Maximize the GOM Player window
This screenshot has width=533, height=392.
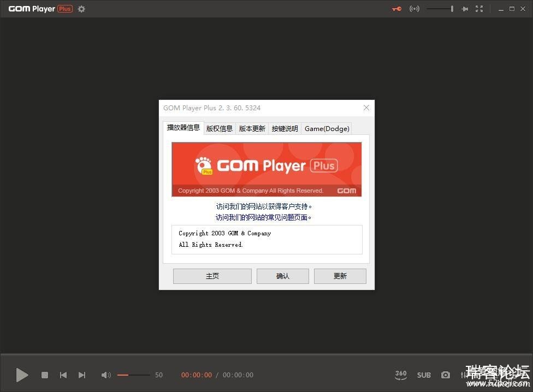tap(512, 9)
